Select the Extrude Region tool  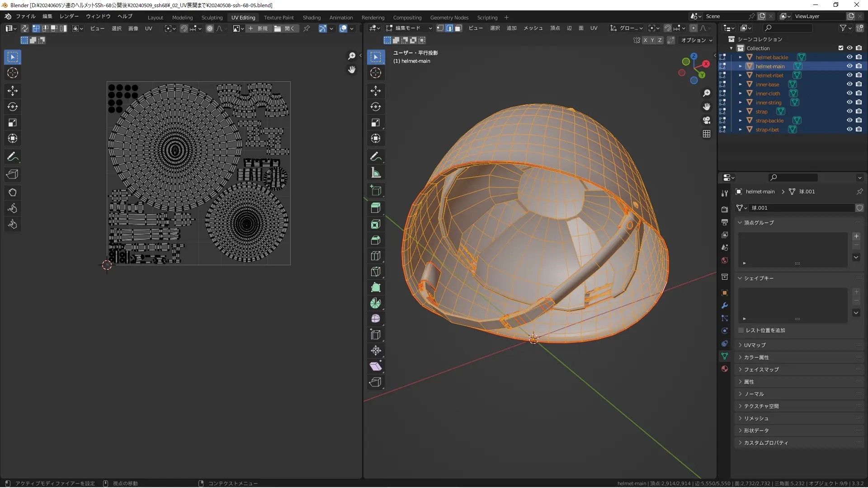376,208
